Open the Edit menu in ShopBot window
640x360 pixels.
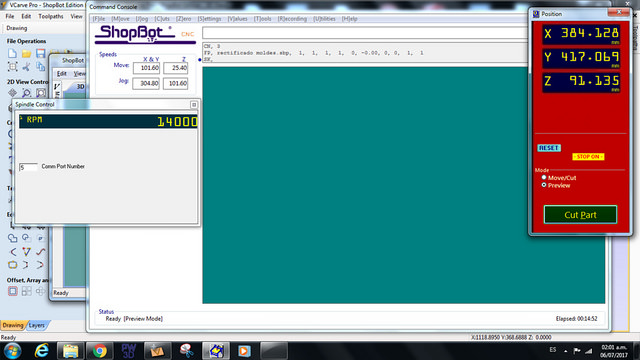pos(62,73)
